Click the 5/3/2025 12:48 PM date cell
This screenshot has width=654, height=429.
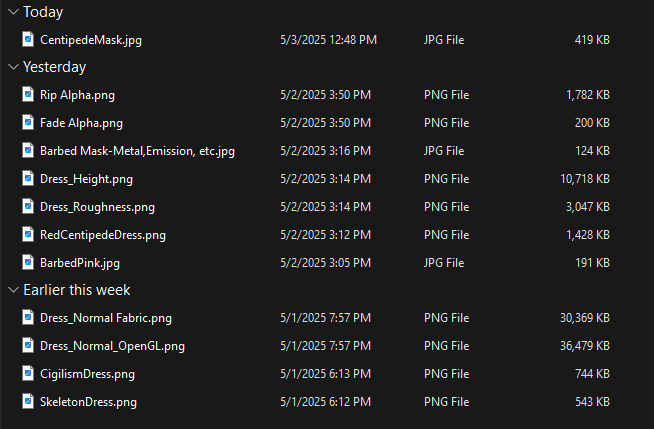point(329,40)
